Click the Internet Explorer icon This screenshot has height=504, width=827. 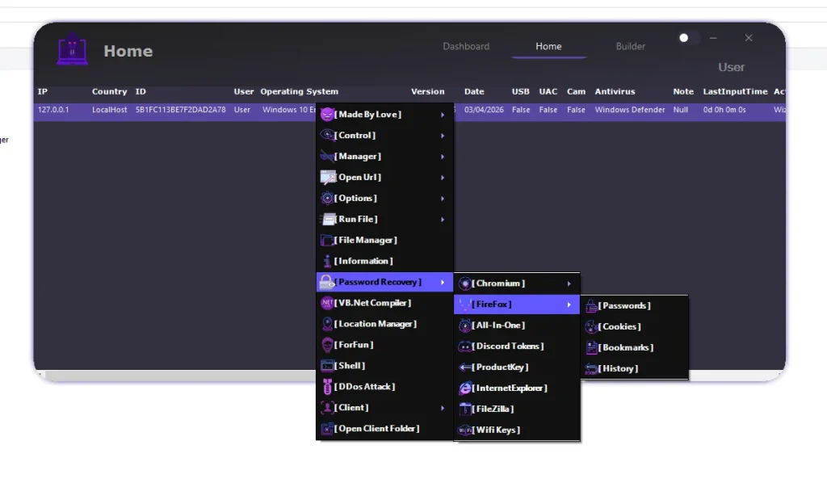(465, 388)
